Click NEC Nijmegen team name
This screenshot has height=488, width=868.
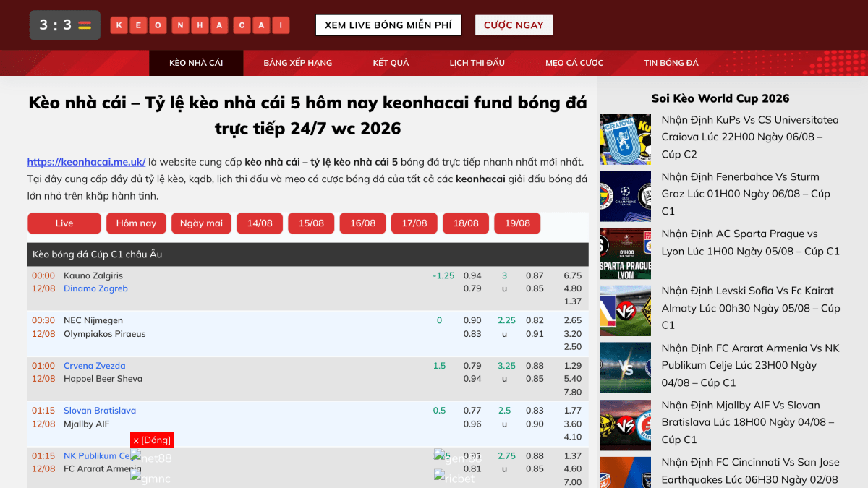(93, 320)
